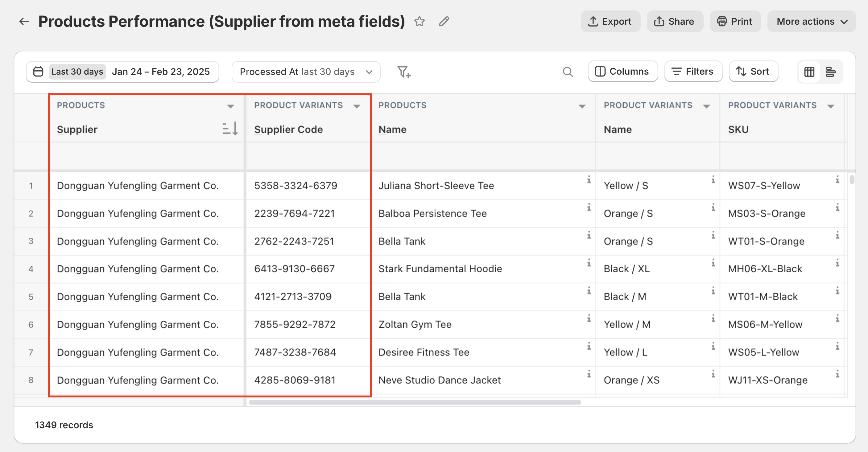The width and height of the screenshot is (868, 452).
Task: Open the table search magnifier
Action: point(568,72)
